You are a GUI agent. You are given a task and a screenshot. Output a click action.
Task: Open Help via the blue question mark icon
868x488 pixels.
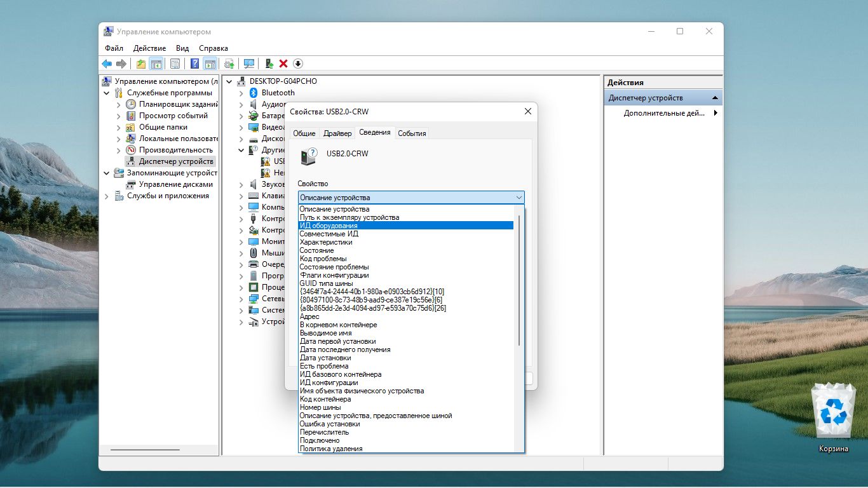[x=194, y=64]
